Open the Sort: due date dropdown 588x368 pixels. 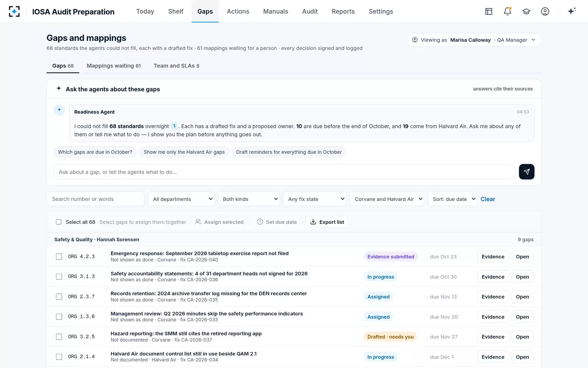click(x=452, y=199)
